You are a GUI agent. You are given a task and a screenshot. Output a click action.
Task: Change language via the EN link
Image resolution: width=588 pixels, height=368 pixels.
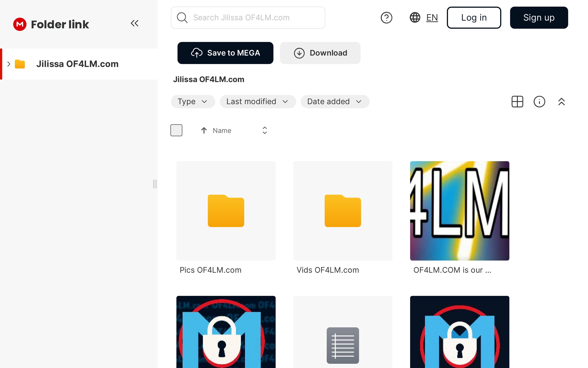432,17
